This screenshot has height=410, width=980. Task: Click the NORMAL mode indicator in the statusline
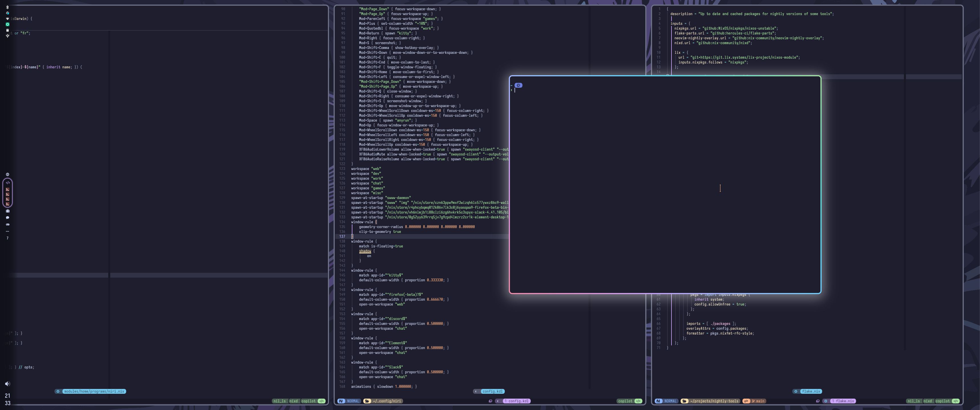click(x=353, y=401)
